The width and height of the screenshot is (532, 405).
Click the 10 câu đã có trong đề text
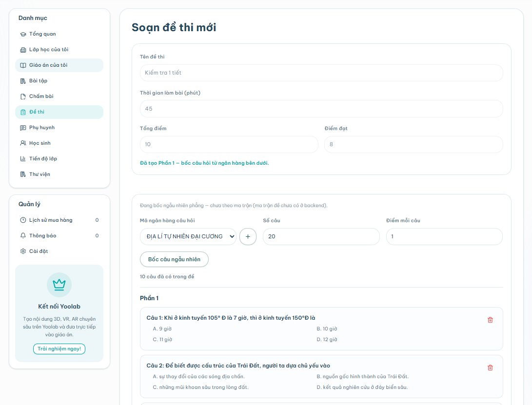(x=167, y=277)
